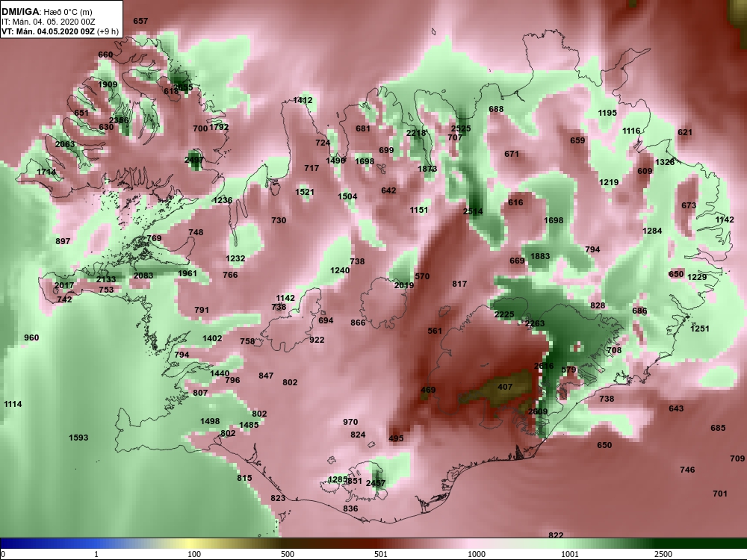Screen dimensions: 747x560
Task: Click the map value 1229
Action: pos(697,277)
